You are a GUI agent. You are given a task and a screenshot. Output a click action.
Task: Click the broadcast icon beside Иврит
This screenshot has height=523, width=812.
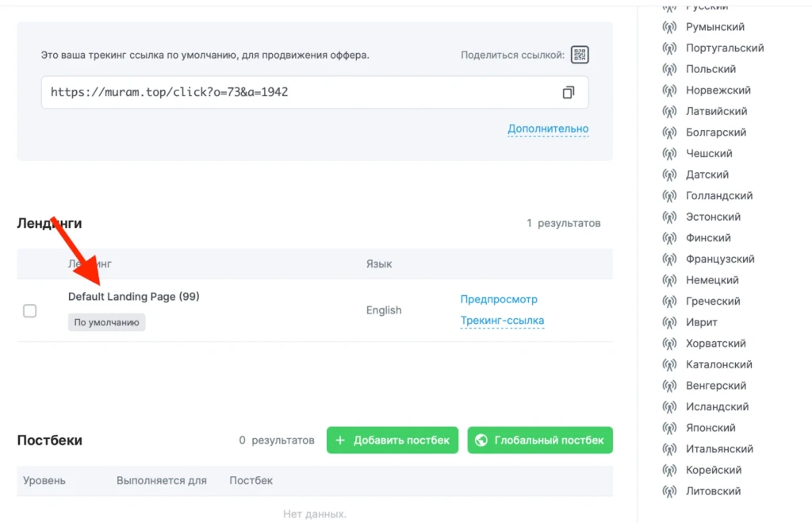(x=669, y=323)
